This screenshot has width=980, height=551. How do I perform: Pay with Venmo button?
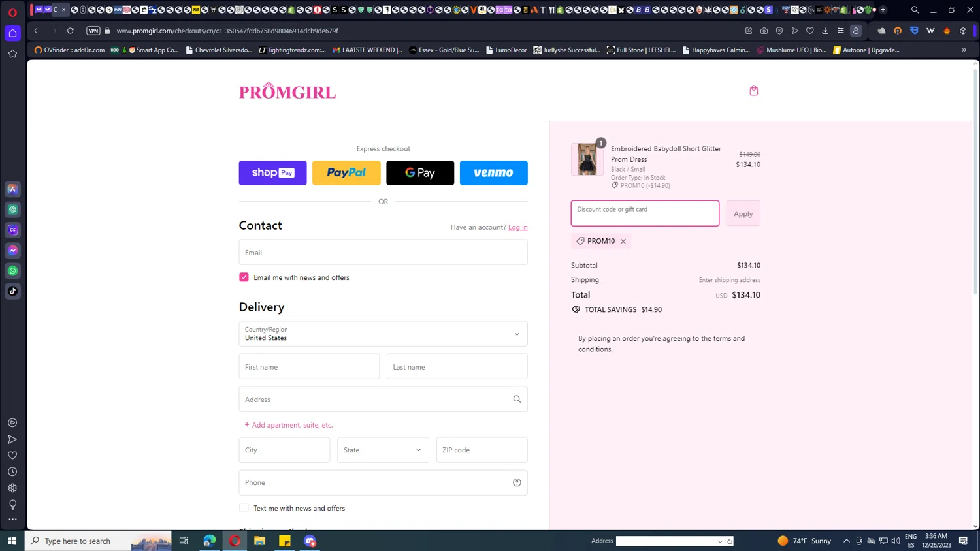(x=494, y=173)
